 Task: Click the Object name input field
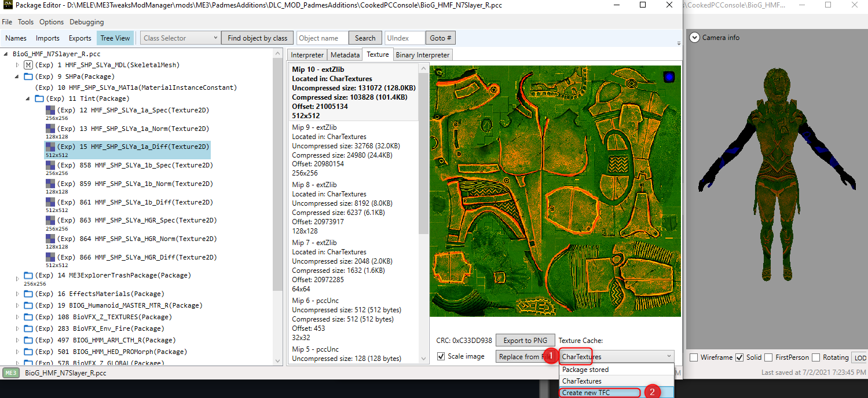point(323,38)
